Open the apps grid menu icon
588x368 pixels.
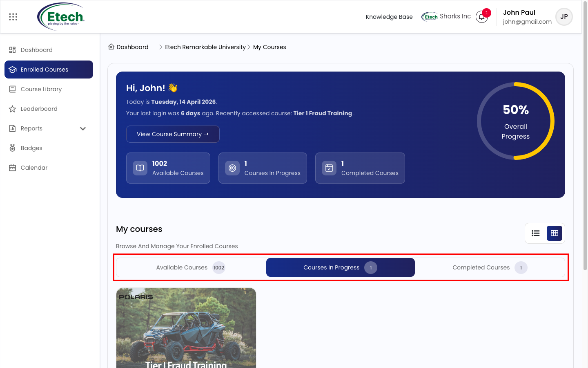pos(13,17)
